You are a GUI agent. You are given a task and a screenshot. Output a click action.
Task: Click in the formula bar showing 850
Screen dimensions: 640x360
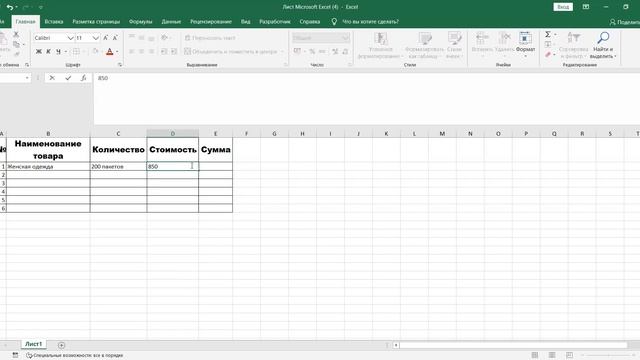367,98
